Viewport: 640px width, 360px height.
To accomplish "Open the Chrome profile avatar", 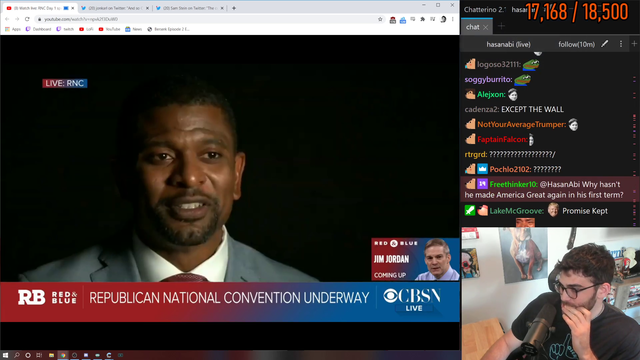I will [x=443, y=19].
